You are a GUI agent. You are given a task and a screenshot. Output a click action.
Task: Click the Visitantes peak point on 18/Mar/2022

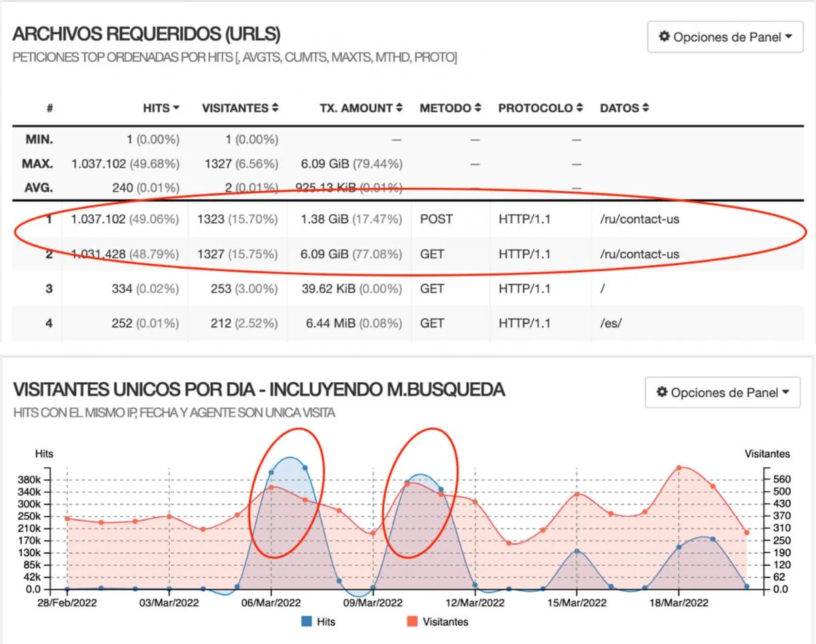[x=679, y=468]
